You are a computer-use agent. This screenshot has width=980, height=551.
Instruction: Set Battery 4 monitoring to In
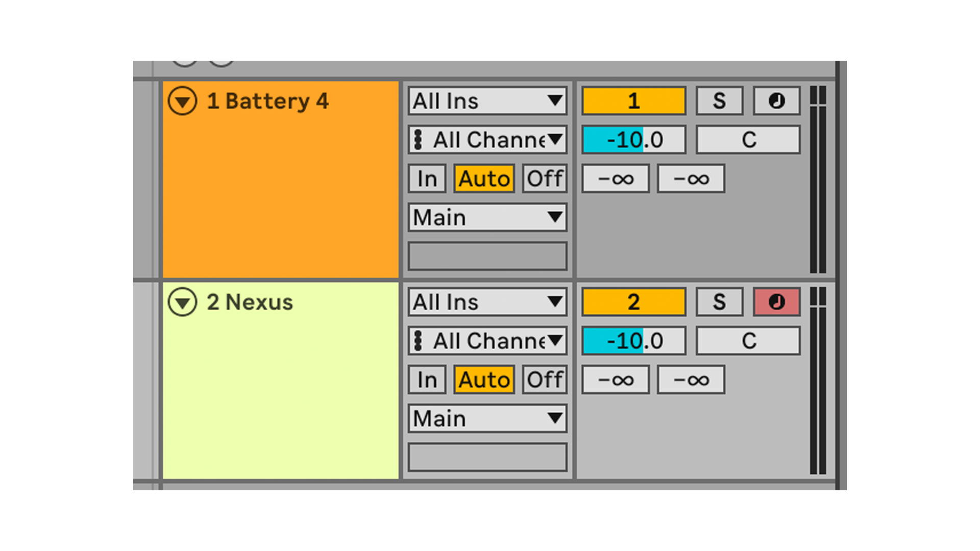pos(427,179)
